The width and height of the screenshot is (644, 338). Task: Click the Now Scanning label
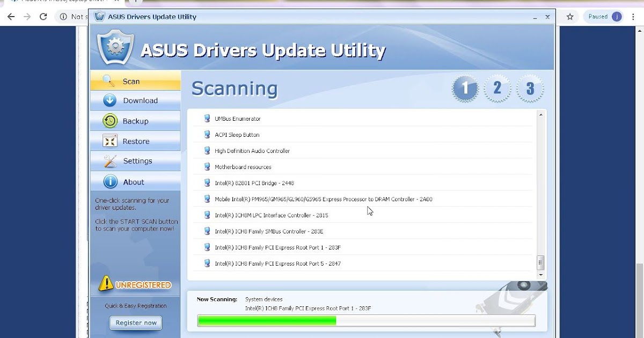217,299
